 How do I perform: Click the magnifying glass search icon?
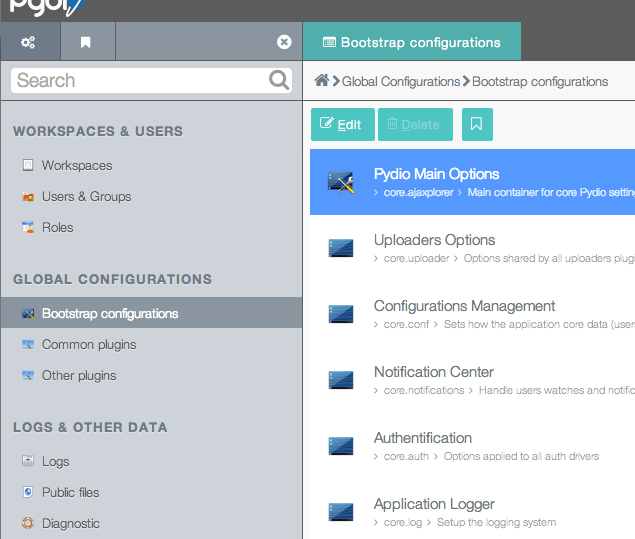pyautogui.click(x=279, y=80)
